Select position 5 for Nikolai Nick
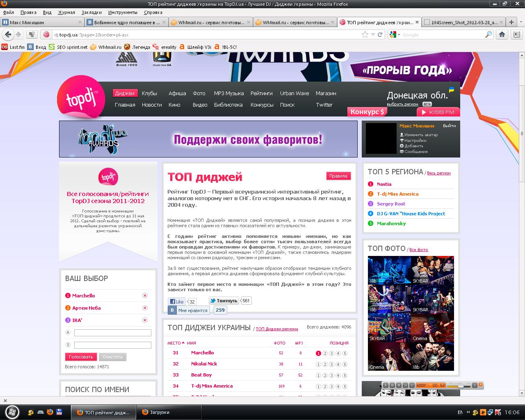Image resolution: width=525 pixels, height=420 pixels. coord(345,364)
